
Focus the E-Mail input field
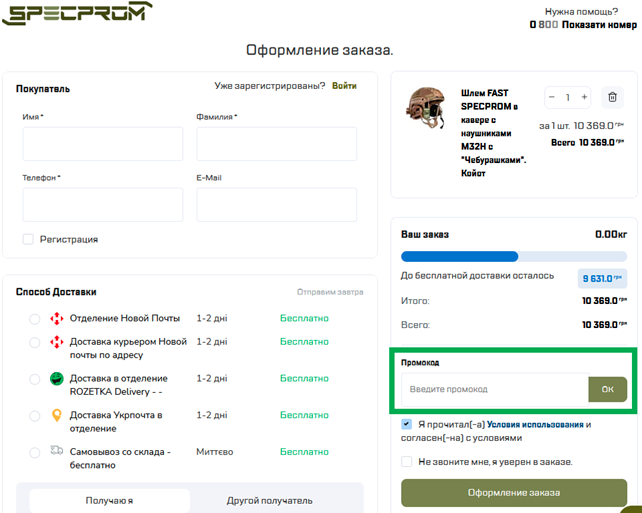coord(276,205)
